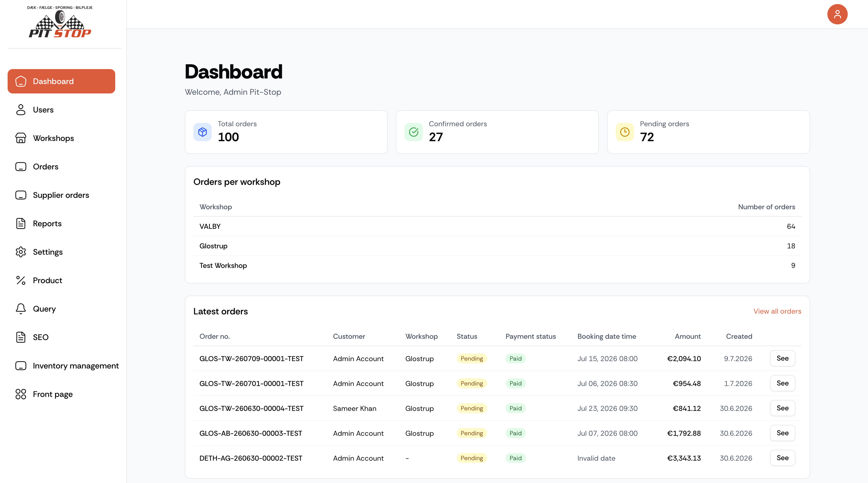Click the Inventory management sidebar icon
This screenshot has height=483, width=868.
pyautogui.click(x=21, y=366)
